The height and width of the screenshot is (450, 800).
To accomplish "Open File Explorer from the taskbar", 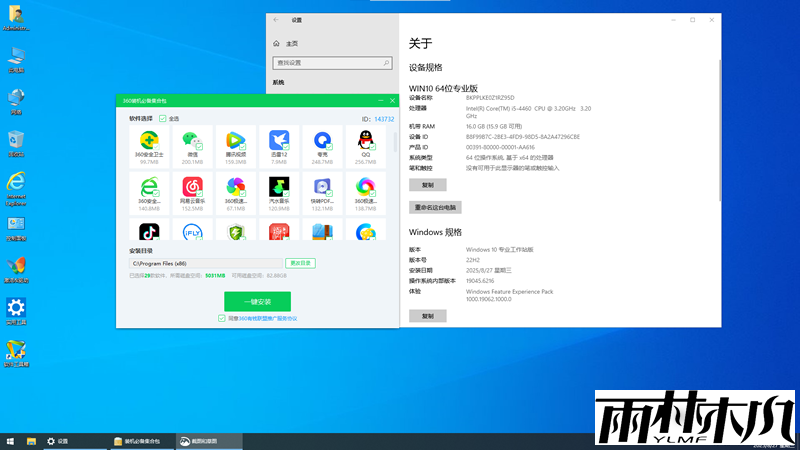I will pyautogui.click(x=31, y=441).
